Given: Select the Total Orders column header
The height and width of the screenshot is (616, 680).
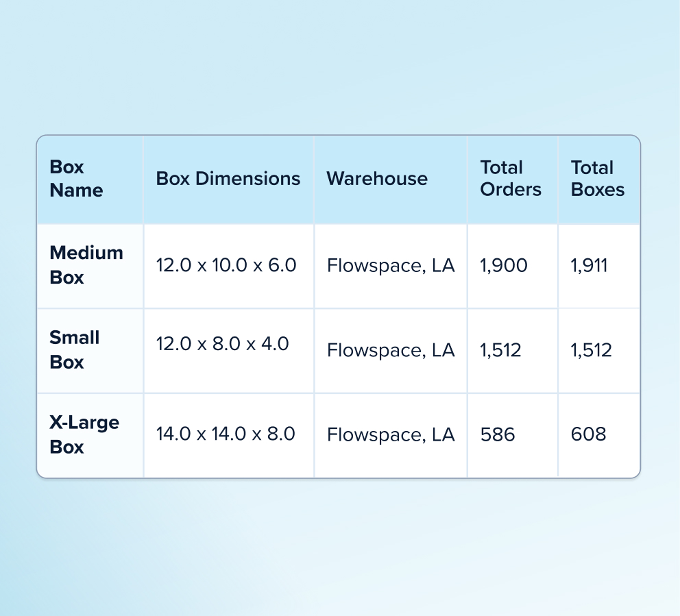Looking at the screenshot, I should pos(511,179).
